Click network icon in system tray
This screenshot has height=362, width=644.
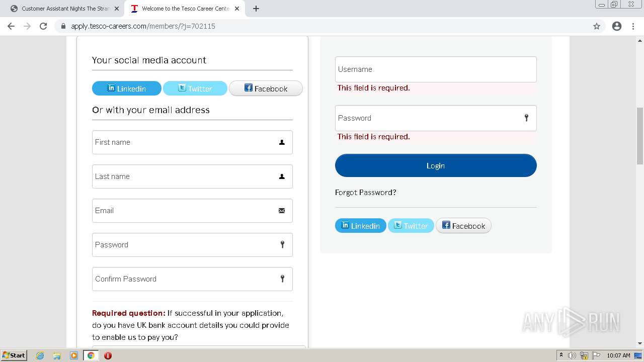[584, 355]
